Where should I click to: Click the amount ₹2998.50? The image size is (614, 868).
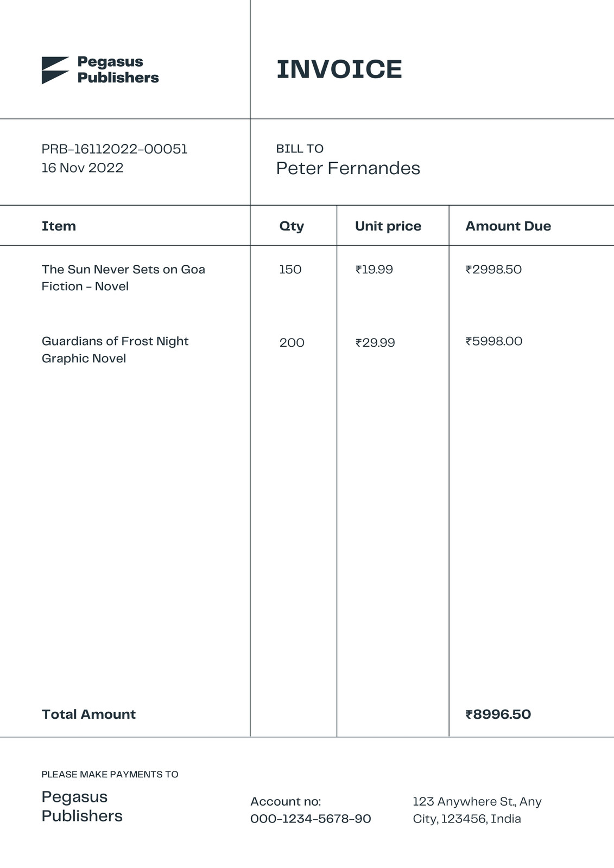pos(493,270)
